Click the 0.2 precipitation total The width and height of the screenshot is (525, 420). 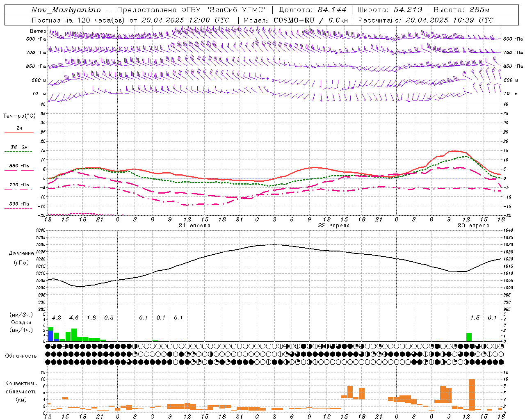tap(109, 317)
